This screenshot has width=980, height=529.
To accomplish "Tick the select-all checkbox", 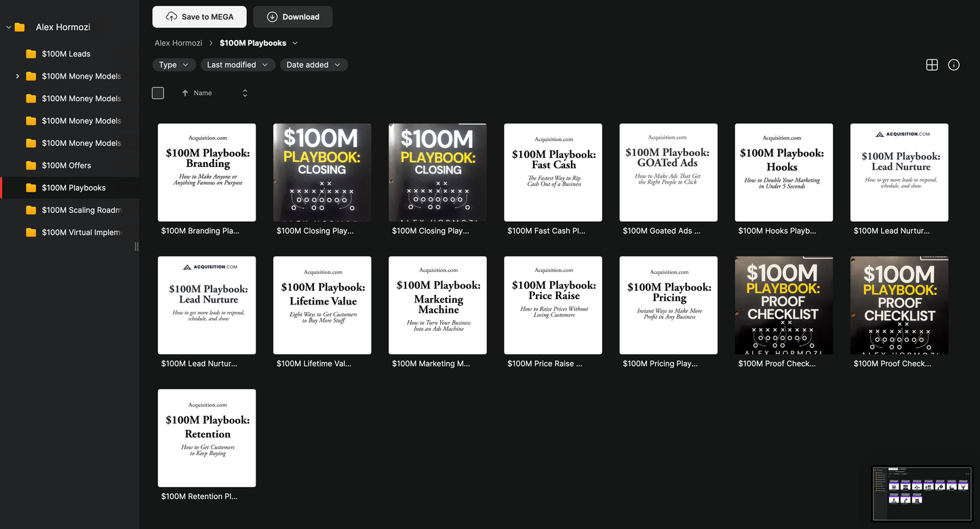I will 158,94.
